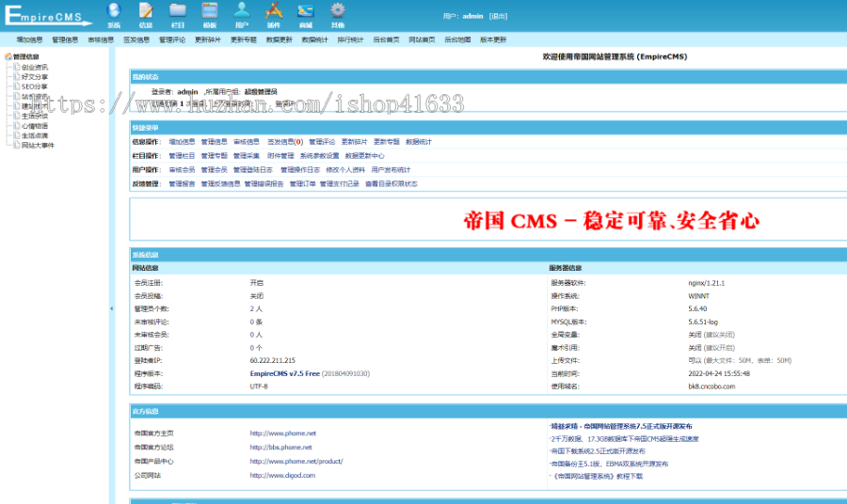847x504 pixels.
Task: Open 附件管理 quick link
Action: 280,156
